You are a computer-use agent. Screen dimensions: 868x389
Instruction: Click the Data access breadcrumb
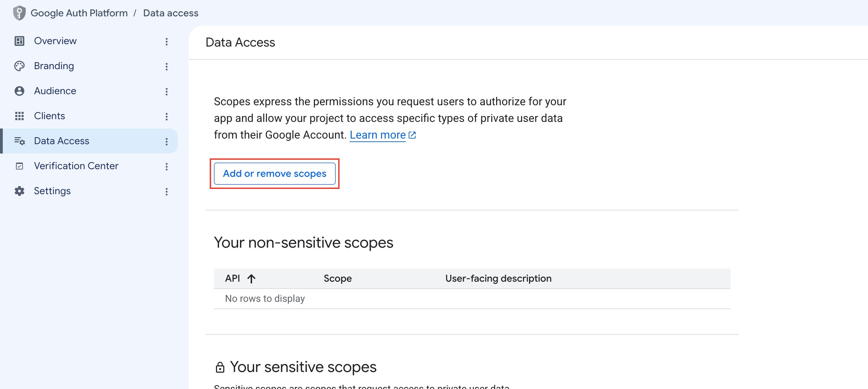click(171, 13)
